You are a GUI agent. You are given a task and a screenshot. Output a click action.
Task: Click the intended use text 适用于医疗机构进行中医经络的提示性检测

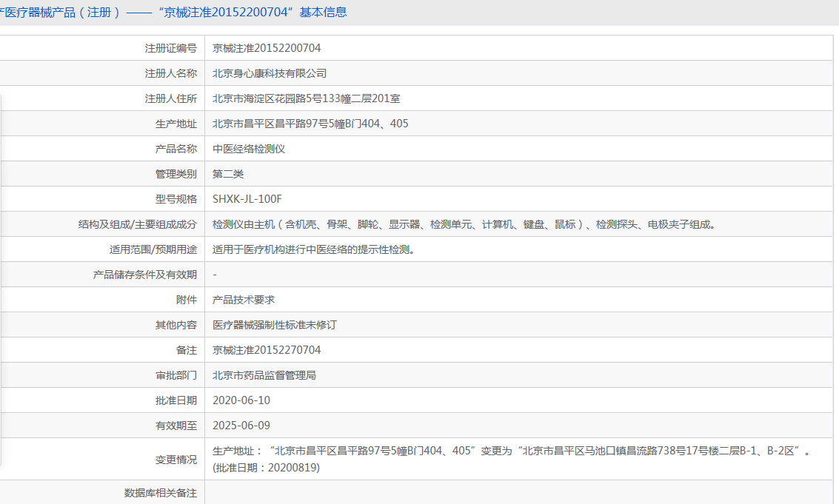[313, 250]
